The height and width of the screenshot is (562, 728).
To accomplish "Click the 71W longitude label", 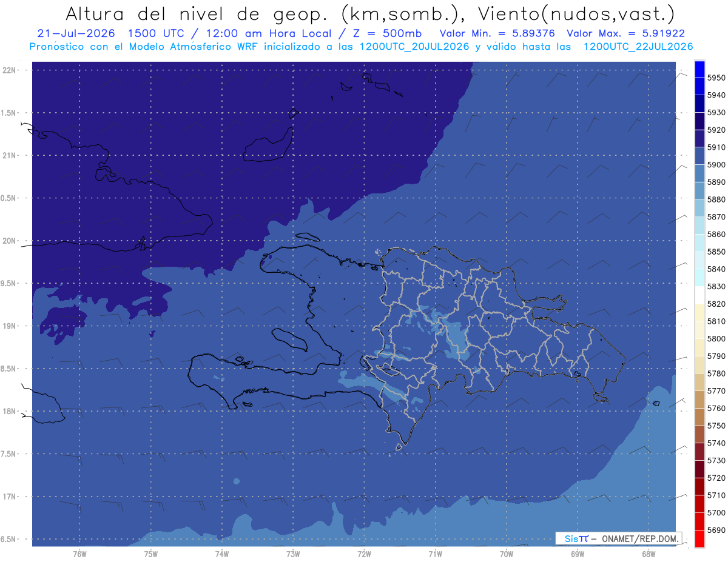I will coord(435,554).
